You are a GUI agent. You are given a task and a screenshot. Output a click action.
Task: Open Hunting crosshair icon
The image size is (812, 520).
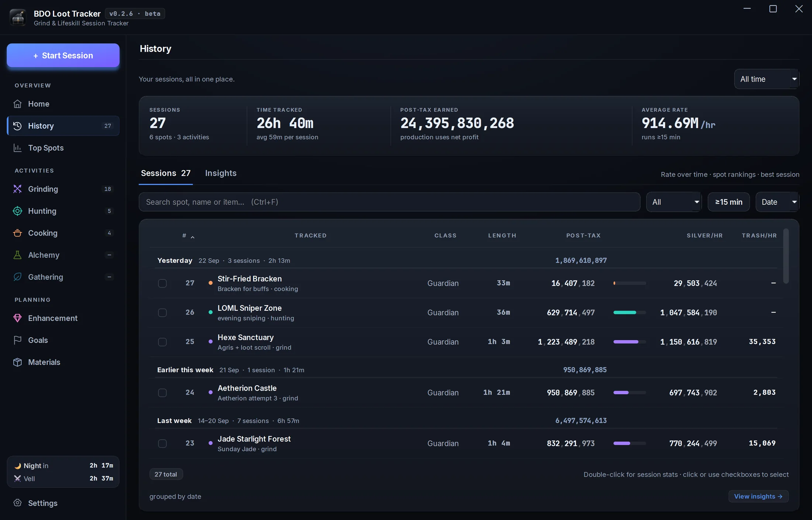(x=17, y=211)
